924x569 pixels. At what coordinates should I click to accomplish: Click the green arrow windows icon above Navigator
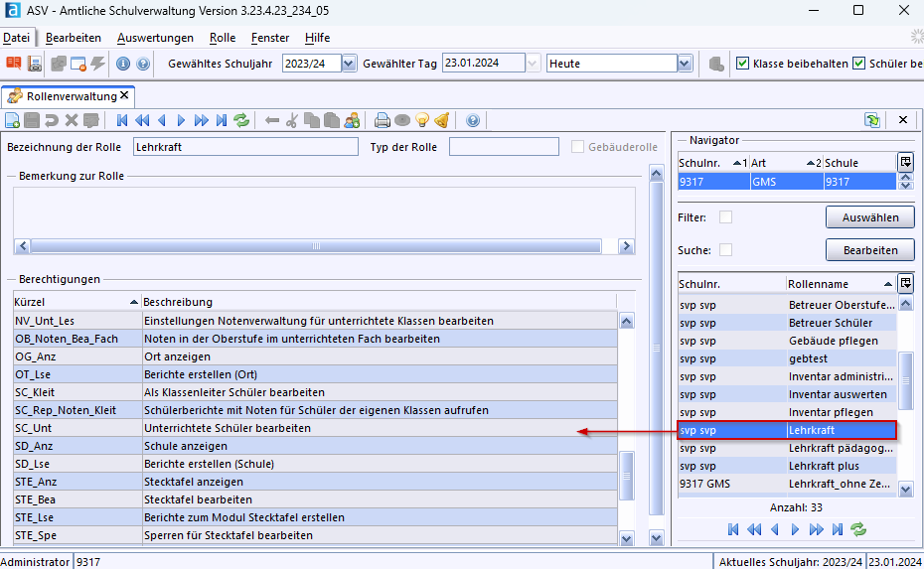(872, 119)
